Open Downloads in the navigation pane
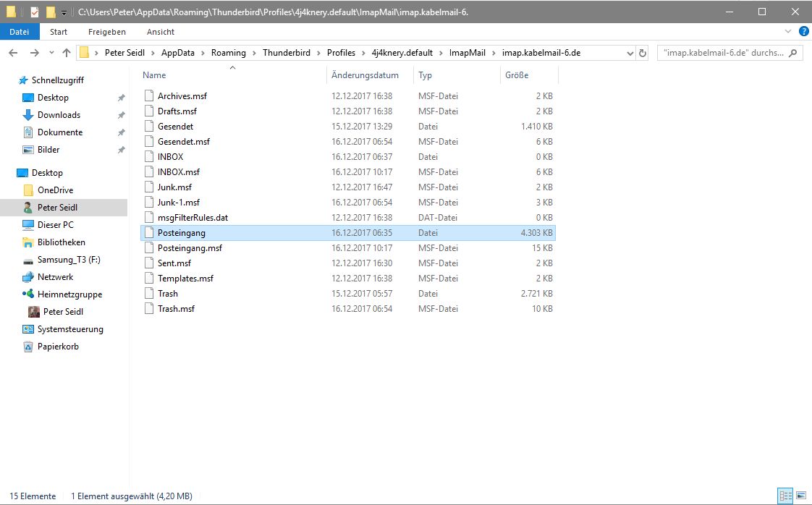The height and width of the screenshot is (505, 812). pyautogui.click(x=59, y=115)
